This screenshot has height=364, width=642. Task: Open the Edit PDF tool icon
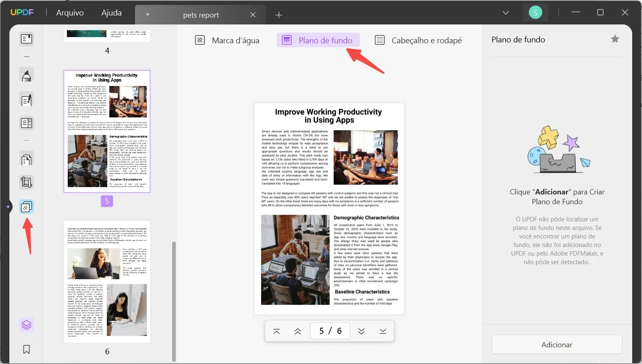click(x=27, y=100)
